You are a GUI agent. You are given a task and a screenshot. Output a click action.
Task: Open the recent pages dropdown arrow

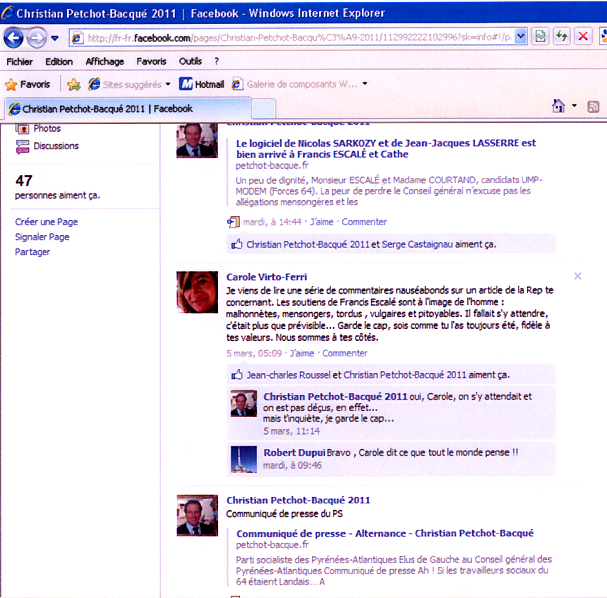[55, 38]
